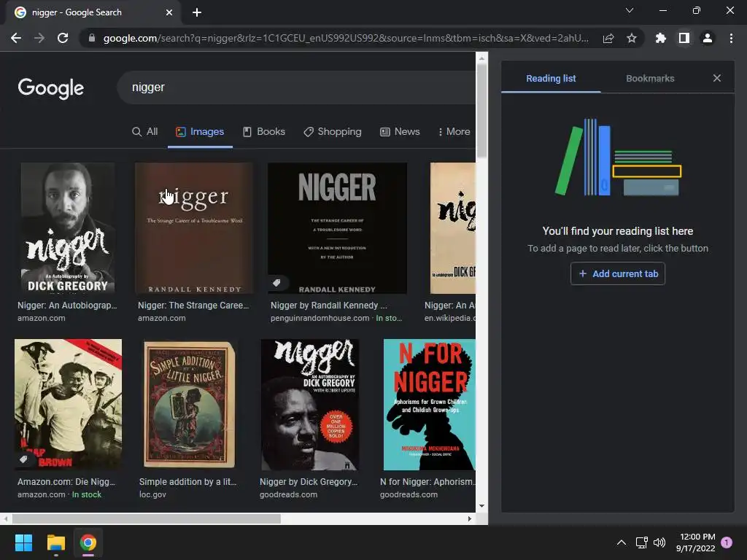
Task: Show hidden system tray icons
Action: pos(622,542)
